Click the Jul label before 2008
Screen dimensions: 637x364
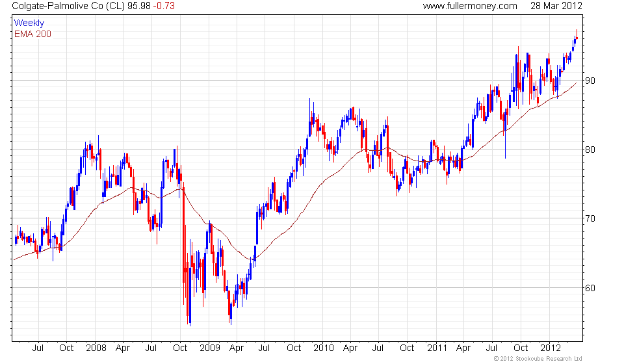tap(38, 348)
